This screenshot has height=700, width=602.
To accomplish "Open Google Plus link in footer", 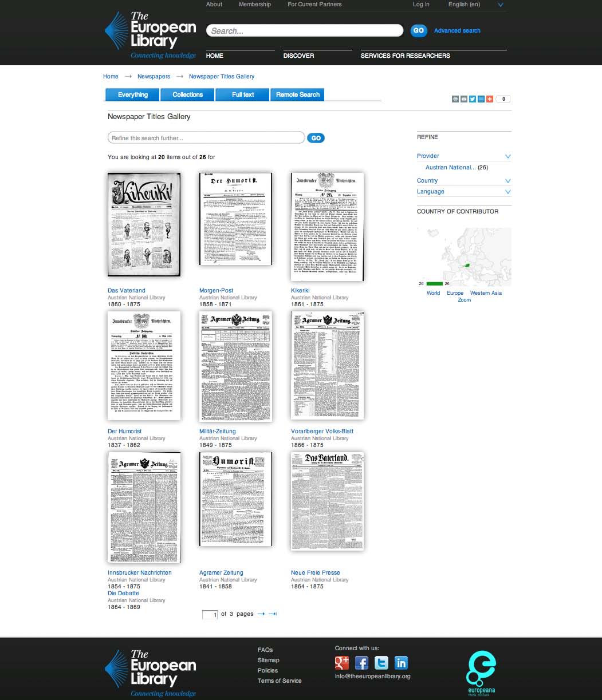I will click(x=342, y=663).
